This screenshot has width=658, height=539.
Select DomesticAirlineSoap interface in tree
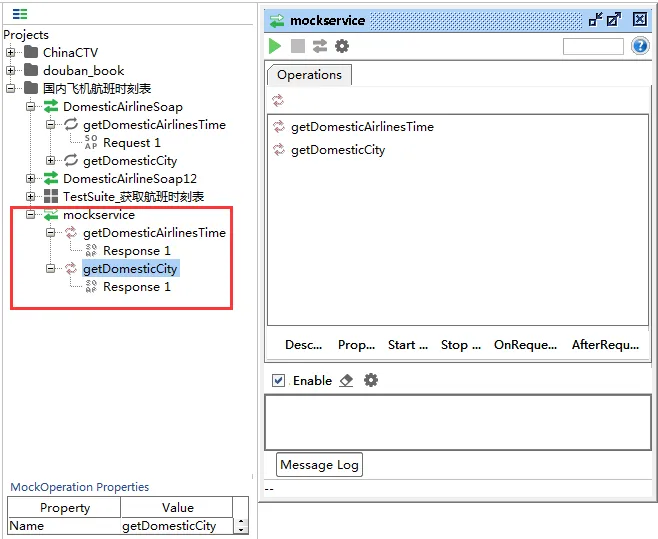tap(123, 107)
